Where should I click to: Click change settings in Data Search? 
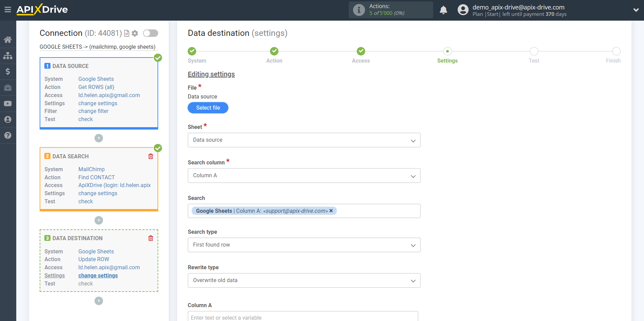pos(98,193)
